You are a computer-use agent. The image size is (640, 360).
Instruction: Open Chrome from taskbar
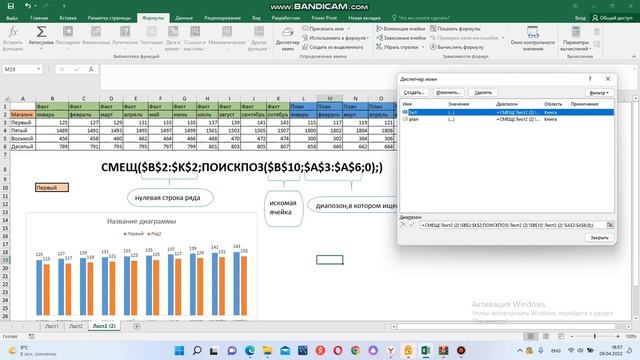coord(356,351)
